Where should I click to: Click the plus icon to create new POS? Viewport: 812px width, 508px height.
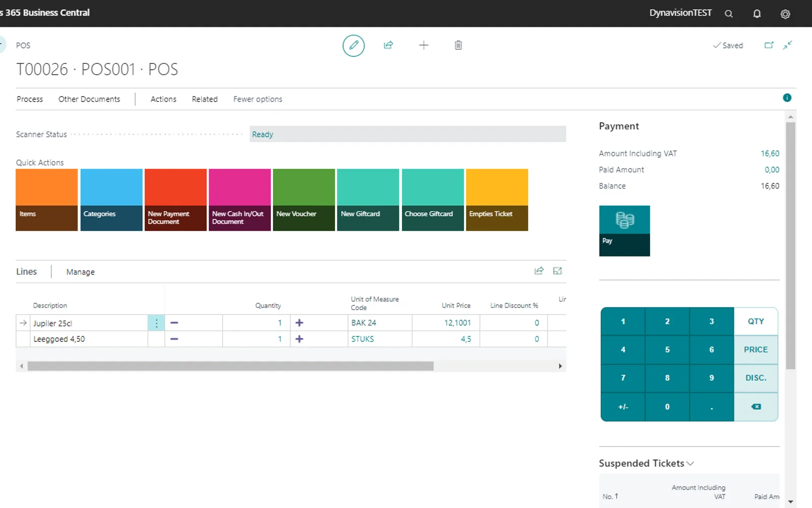(x=424, y=45)
